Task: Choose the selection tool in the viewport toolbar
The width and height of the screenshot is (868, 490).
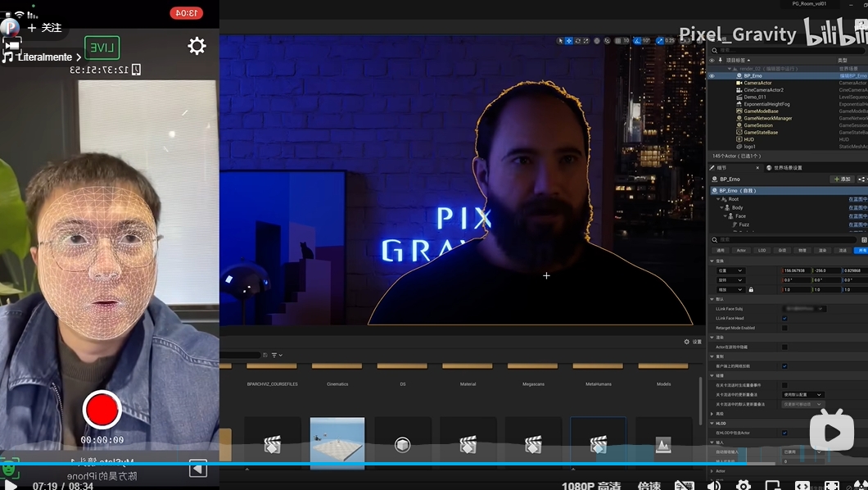Action: (x=560, y=40)
